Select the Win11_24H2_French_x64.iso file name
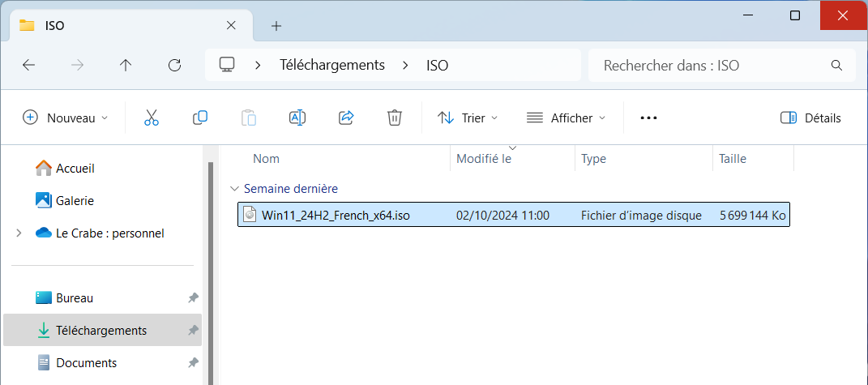 [336, 215]
